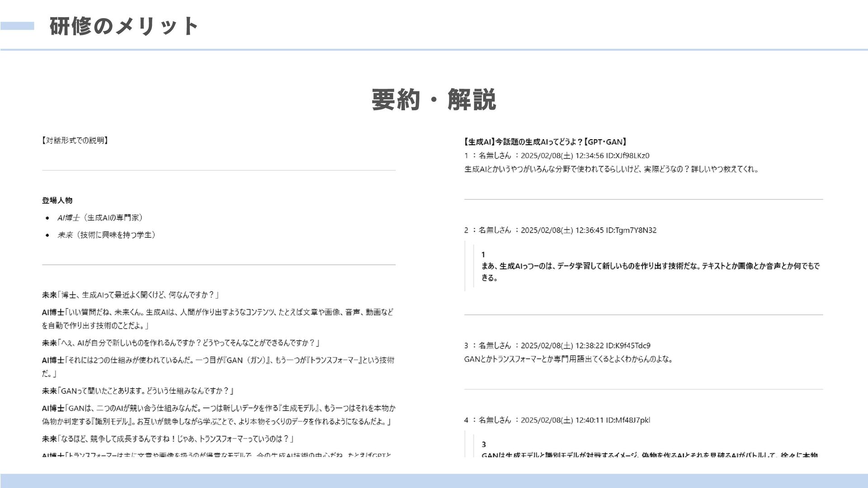Click post 4 header with ID:Mf48J7pkl
Screen dimensions: 868x488
point(557,420)
